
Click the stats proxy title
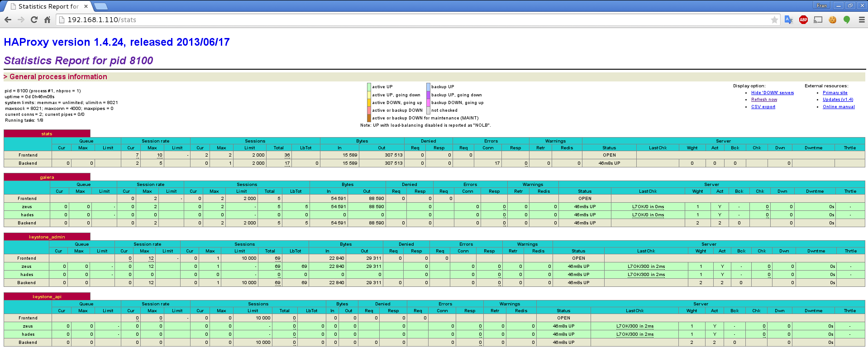(x=47, y=134)
